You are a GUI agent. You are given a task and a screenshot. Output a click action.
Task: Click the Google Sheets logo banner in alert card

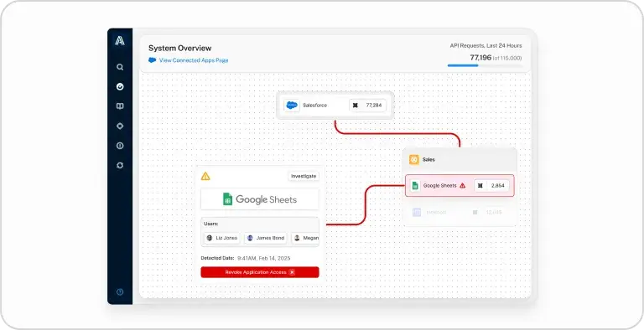click(260, 199)
